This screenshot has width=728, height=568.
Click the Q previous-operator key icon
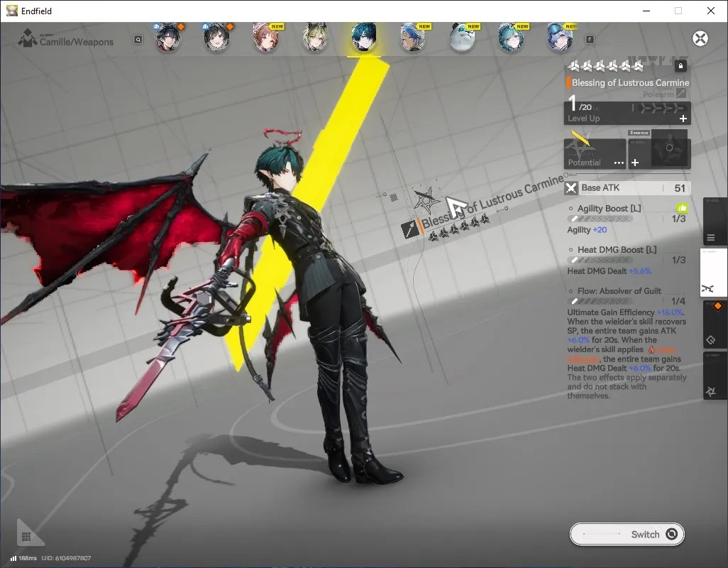[x=138, y=40]
